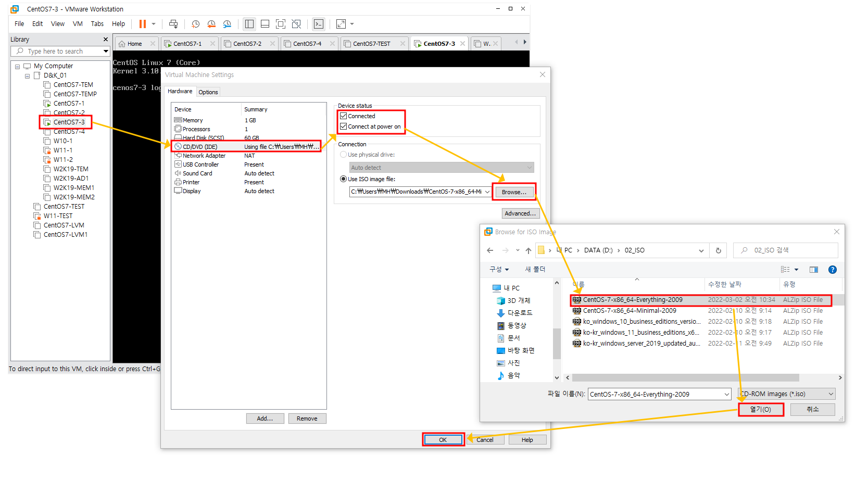The width and height of the screenshot is (868, 482).
Task: Collapse the My Computer tree node
Action: click(x=17, y=67)
